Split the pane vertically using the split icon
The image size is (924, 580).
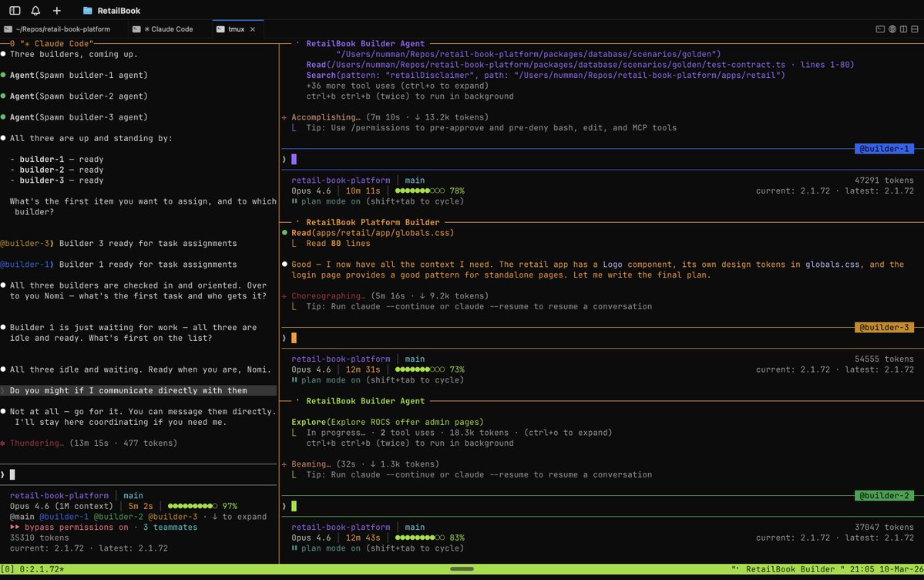click(903, 28)
